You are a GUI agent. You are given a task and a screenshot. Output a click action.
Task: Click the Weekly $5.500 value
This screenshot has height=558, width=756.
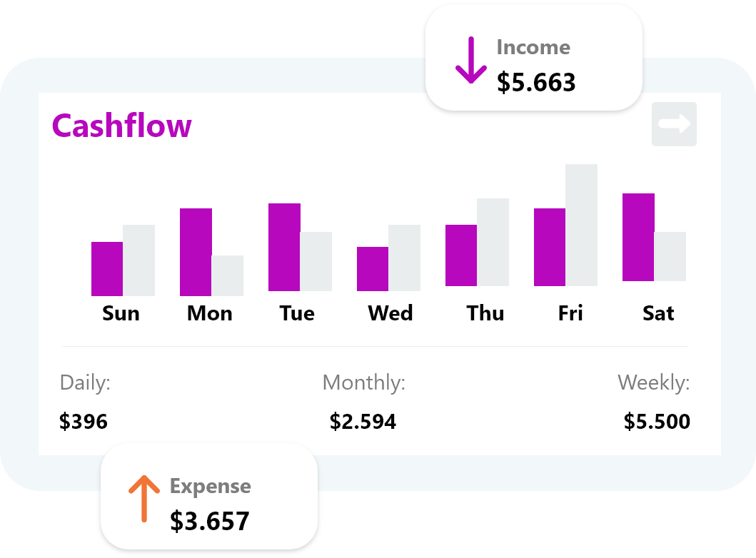(x=657, y=422)
